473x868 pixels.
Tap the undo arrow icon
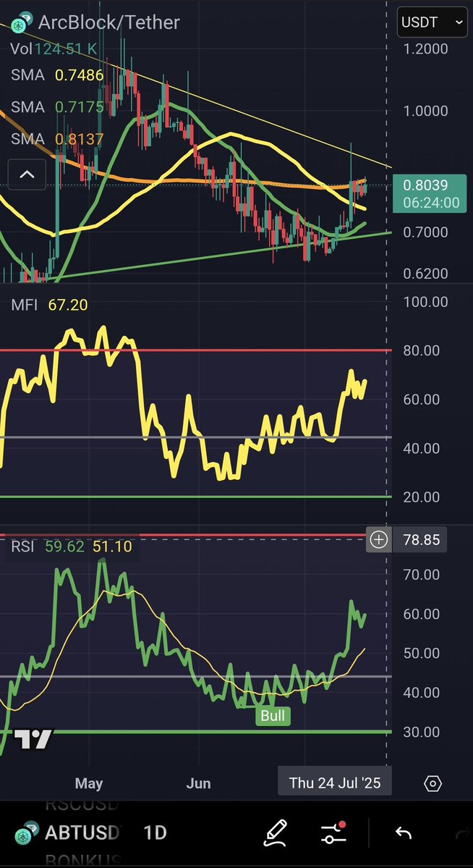click(404, 833)
